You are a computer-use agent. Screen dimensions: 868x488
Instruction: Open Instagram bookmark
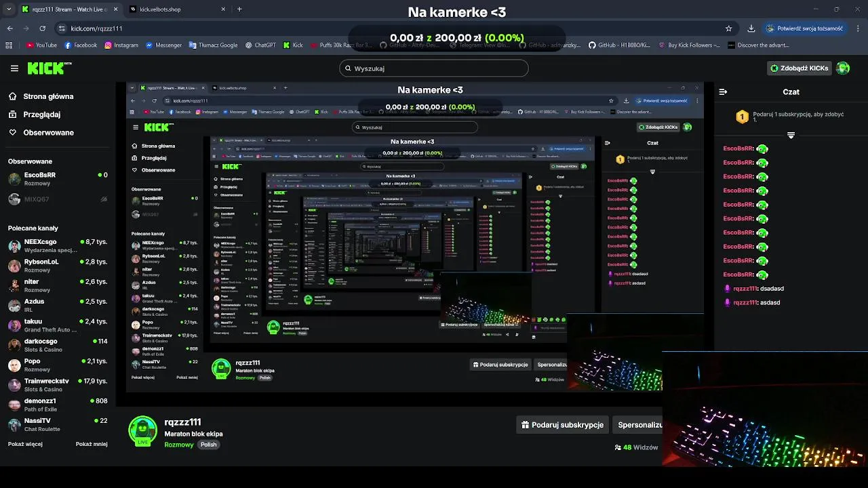(x=121, y=45)
